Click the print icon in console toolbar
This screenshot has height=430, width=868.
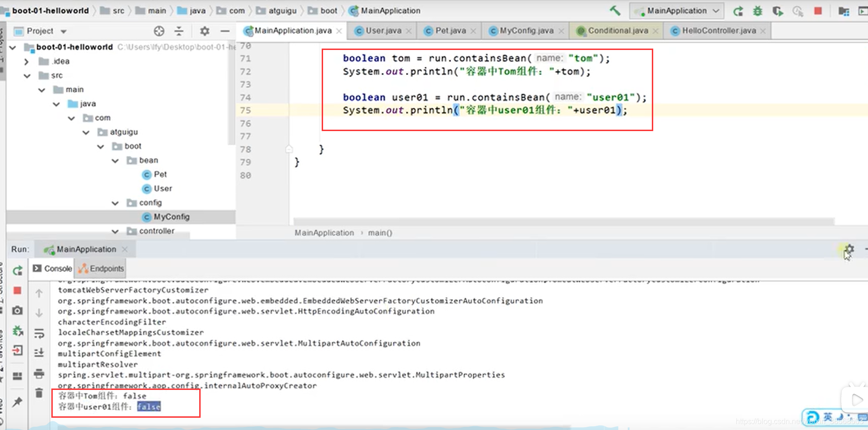pos(39,374)
